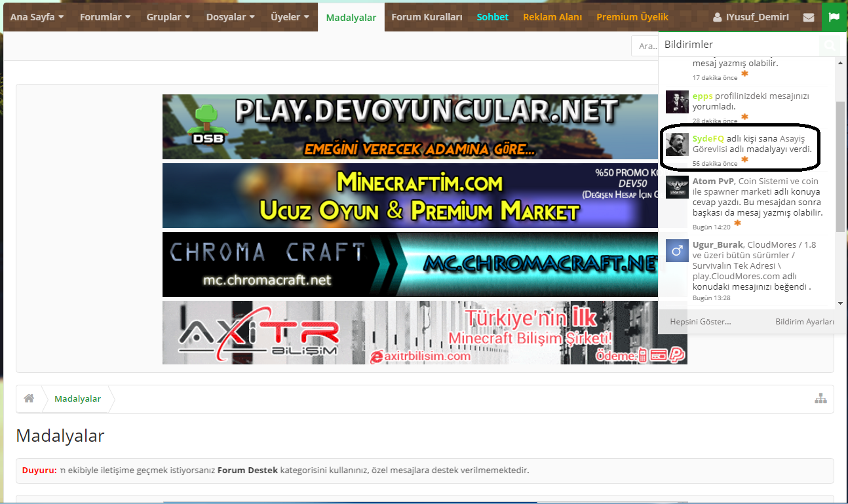Click SydeFQ avatar in notifications
The height and width of the screenshot is (504, 848).
tap(677, 144)
